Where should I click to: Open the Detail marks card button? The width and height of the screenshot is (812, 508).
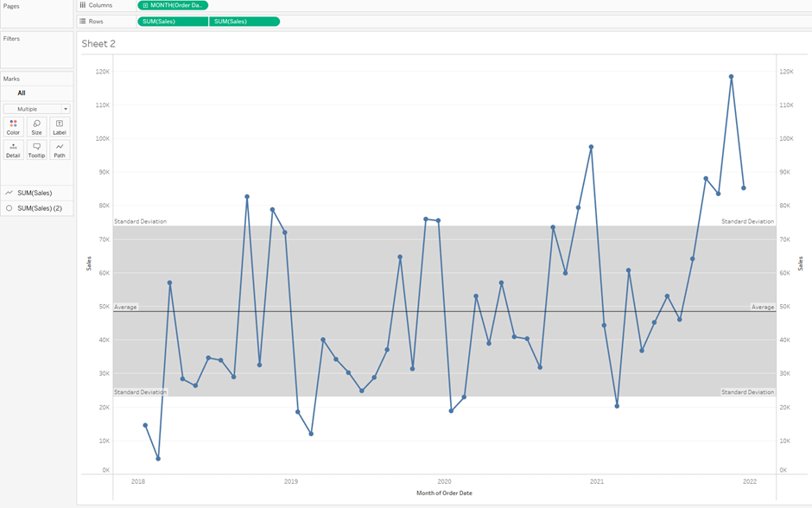(14, 149)
